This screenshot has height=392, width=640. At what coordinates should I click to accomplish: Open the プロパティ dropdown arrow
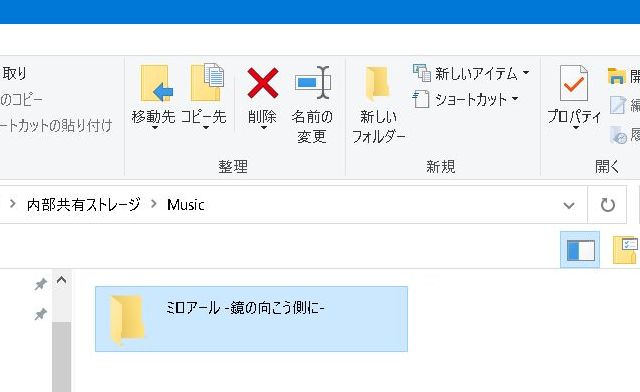(x=576, y=128)
